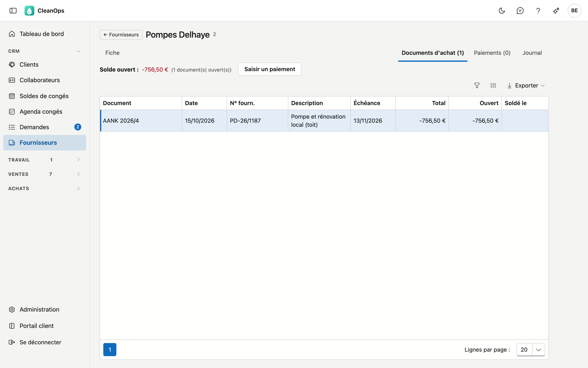Open the column layout grid icon
The image size is (588, 368).
coord(493,85)
